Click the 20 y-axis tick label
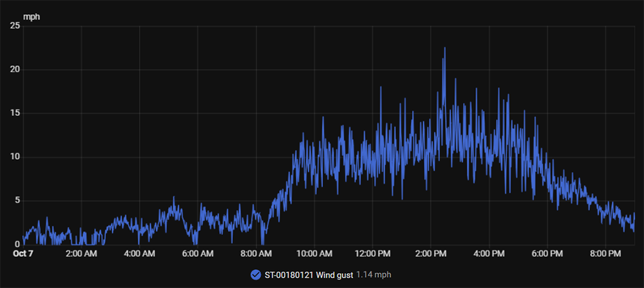Image resolution: width=644 pixels, height=288 pixels. click(15, 70)
